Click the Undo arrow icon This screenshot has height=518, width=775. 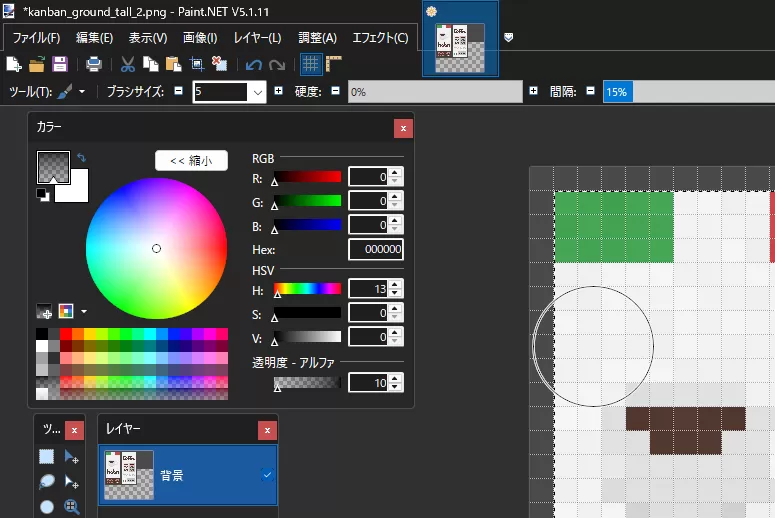(253, 64)
